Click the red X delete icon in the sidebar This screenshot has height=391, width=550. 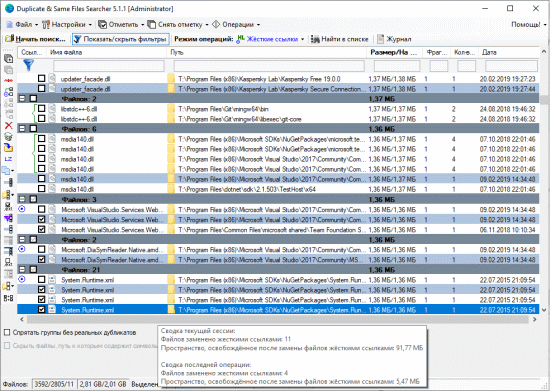tap(8, 125)
